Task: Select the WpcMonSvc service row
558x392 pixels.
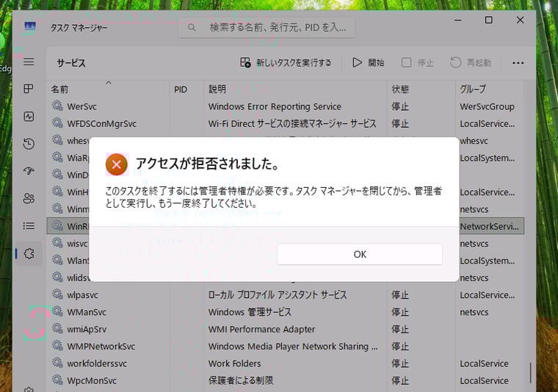Action: pyautogui.click(x=286, y=380)
